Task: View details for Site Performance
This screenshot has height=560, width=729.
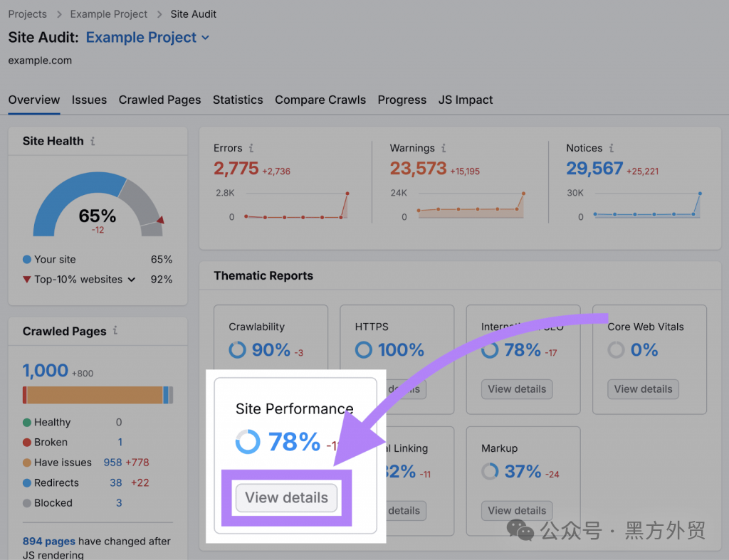Action: [286, 497]
